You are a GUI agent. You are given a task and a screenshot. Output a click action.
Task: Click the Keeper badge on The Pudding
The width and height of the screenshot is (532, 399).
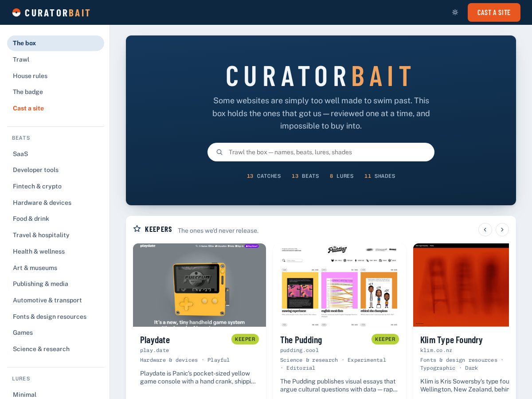(385, 339)
